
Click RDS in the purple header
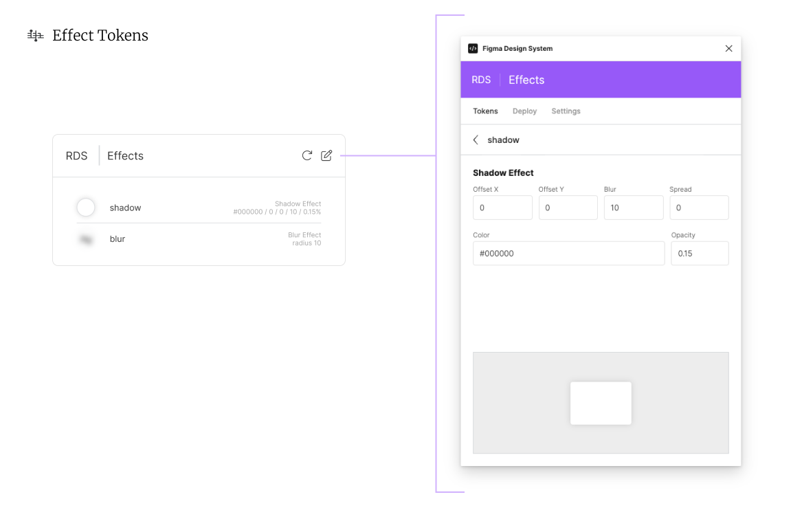coord(481,80)
